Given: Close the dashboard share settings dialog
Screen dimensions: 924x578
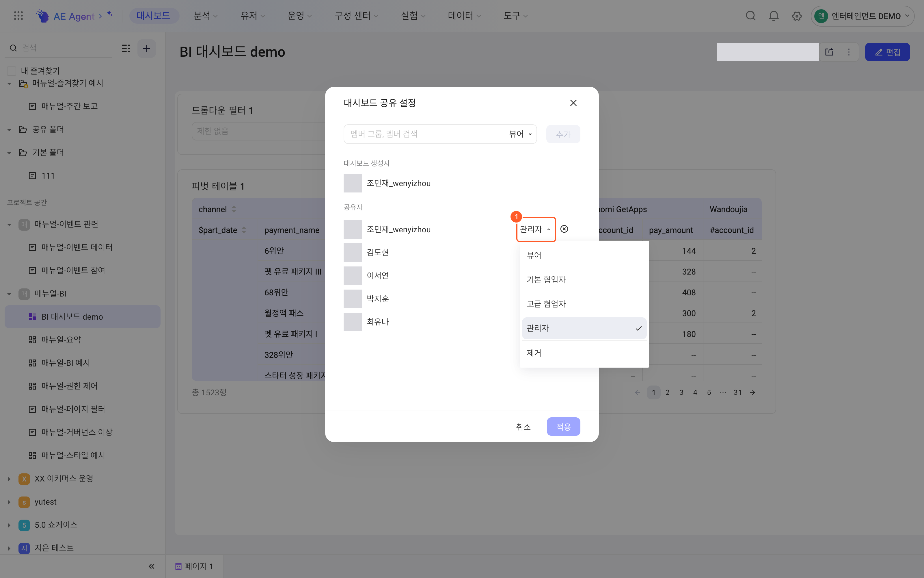Looking at the screenshot, I should click(573, 103).
